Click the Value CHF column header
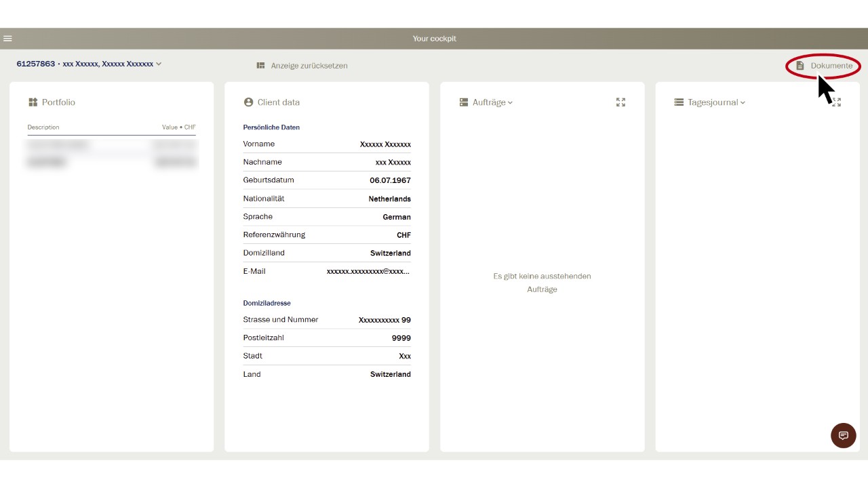Viewport: 868px width, 488px height. [178, 127]
